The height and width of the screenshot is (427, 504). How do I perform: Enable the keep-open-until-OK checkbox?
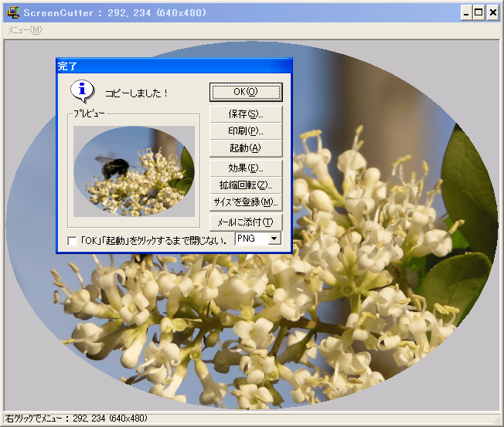point(73,241)
